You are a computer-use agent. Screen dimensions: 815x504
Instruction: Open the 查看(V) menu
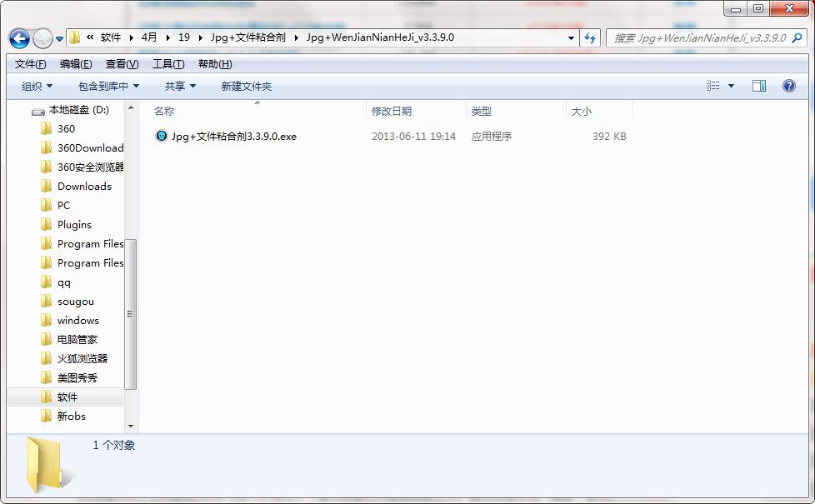[x=122, y=64]
